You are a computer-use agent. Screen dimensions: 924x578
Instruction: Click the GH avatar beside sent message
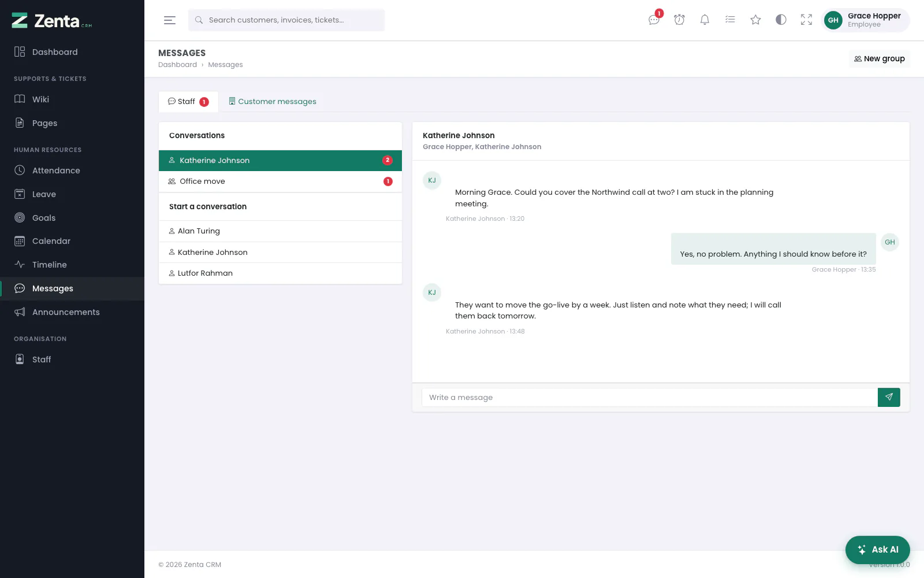(890, 242)
